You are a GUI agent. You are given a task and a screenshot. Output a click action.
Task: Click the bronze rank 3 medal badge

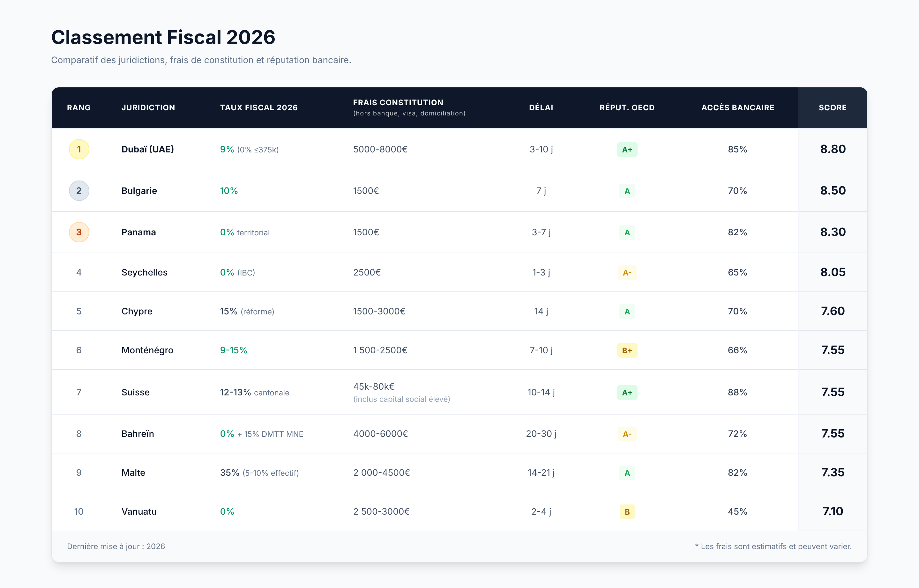(79, 232)
